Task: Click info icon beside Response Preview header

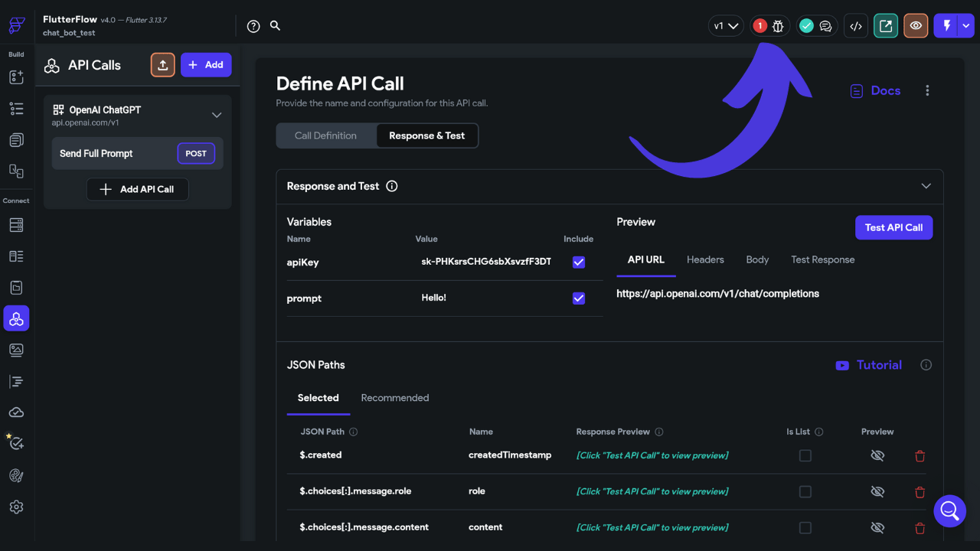Action: pyautogui.click(x=659, y=432)
